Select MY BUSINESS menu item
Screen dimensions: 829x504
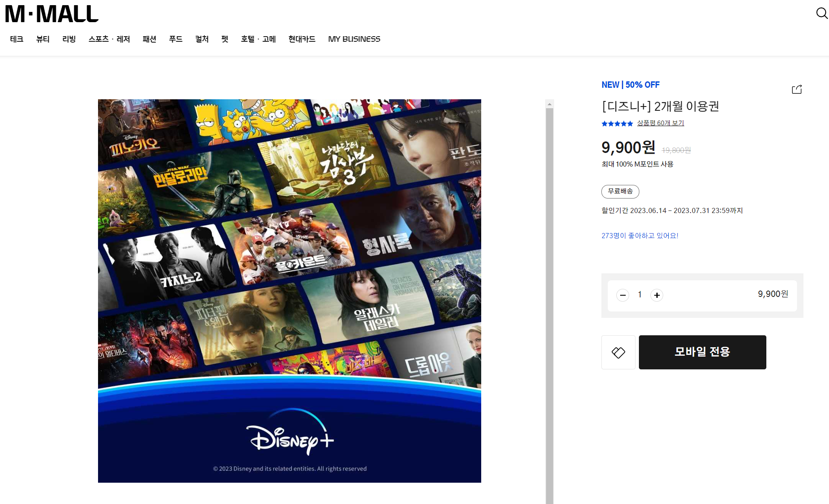tap(354, 39)
